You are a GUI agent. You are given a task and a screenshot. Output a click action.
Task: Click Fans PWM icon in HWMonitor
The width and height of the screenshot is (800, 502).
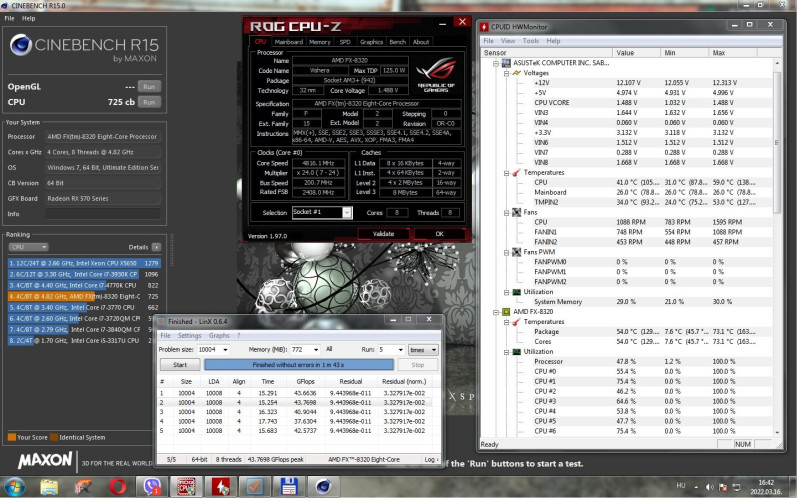516,252
